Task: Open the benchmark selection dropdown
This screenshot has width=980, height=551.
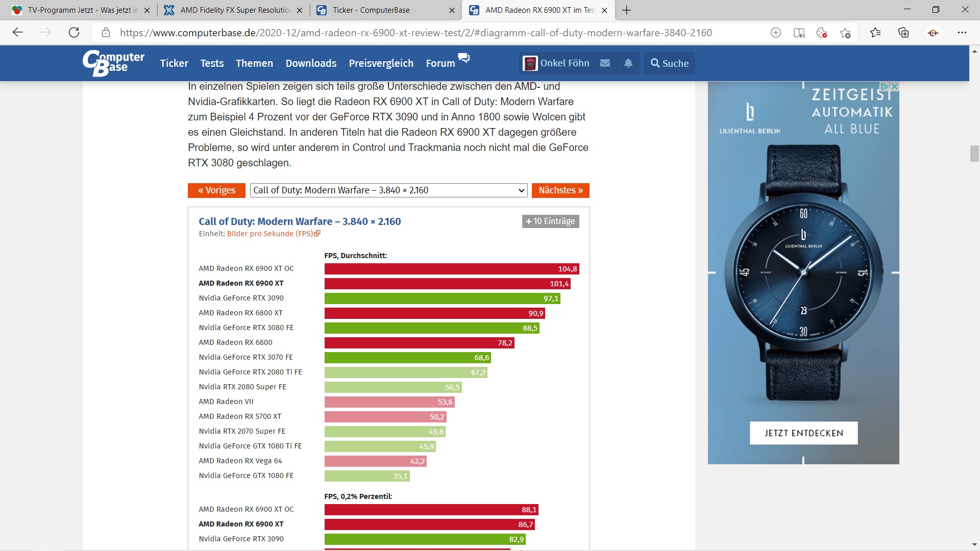Action: [388, 190]
